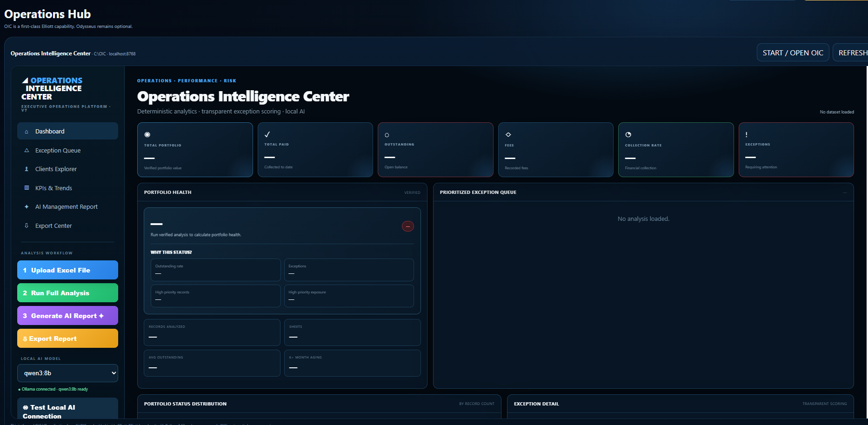This screenshot has height=425, width=868.
Task: Click the Records Analyzed tile
Action: (x=212, y=332)
